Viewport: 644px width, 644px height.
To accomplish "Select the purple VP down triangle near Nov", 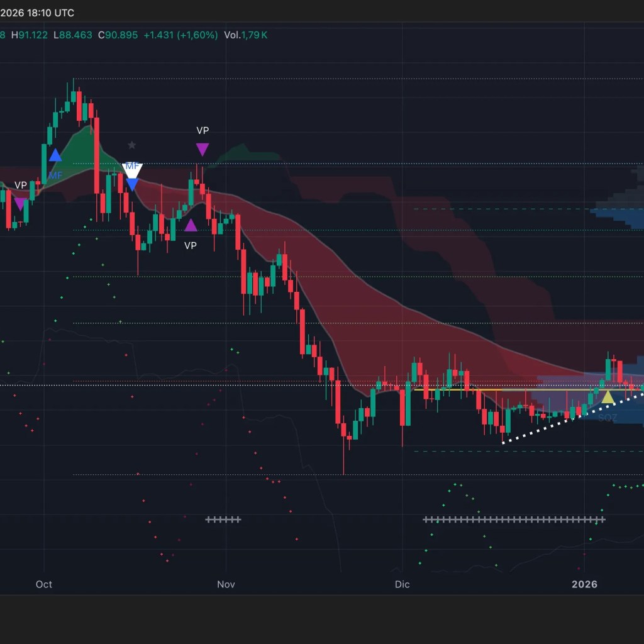I will click(x=202, y=149).
